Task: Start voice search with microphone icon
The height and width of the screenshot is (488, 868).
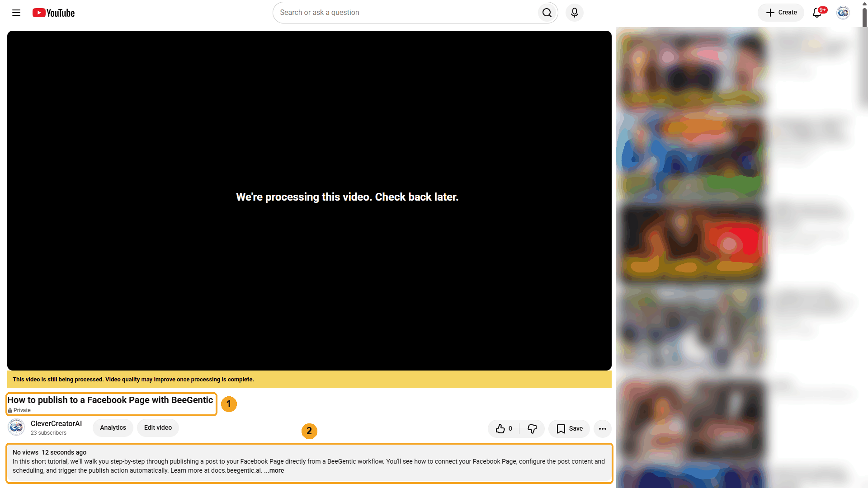Action: pos(575,13)
